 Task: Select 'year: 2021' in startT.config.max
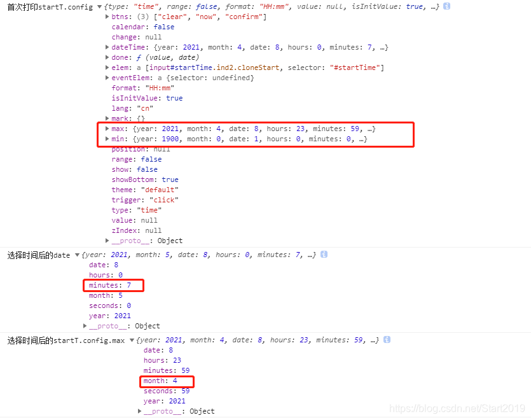point(164,401)
